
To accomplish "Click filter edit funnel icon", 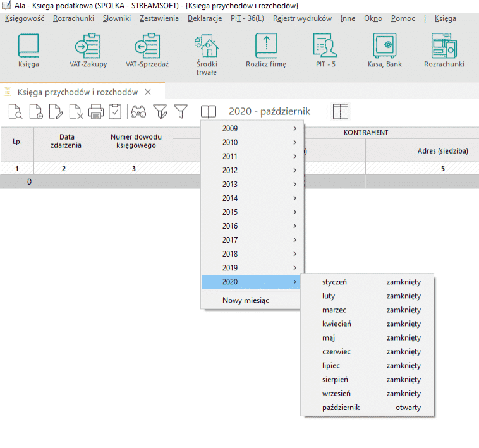I will 160,111.
